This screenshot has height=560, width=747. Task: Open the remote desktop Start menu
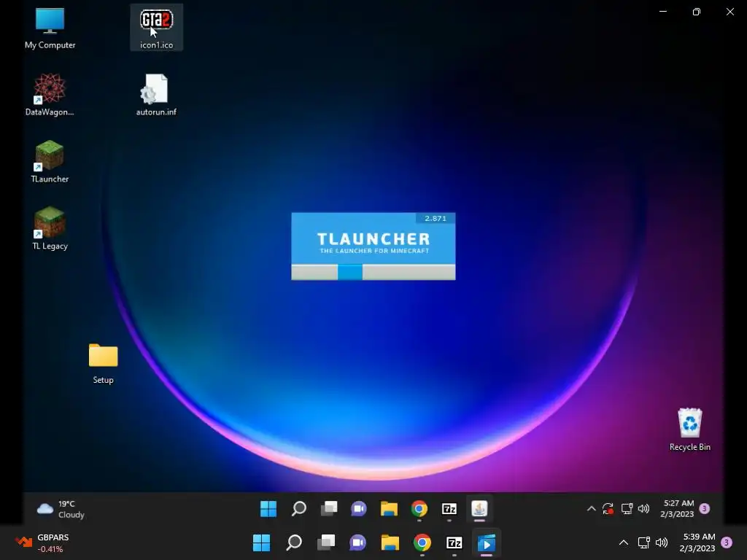pyautogui.click(x=268, y=508)
